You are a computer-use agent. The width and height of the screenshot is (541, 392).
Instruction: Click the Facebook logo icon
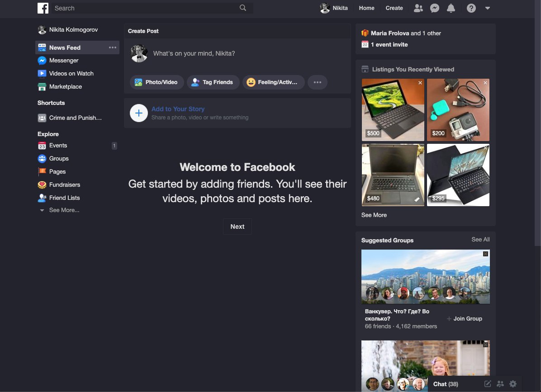pos(43,8)
